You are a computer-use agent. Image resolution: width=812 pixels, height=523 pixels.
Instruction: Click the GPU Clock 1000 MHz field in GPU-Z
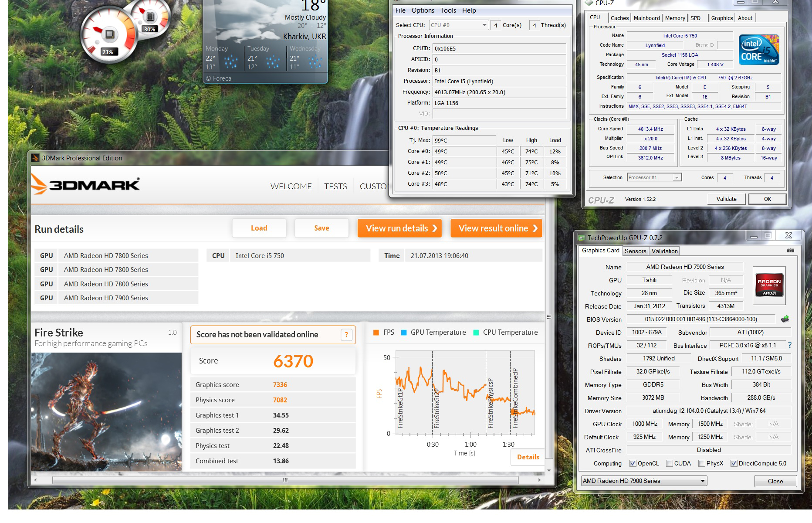coord(644,424)
